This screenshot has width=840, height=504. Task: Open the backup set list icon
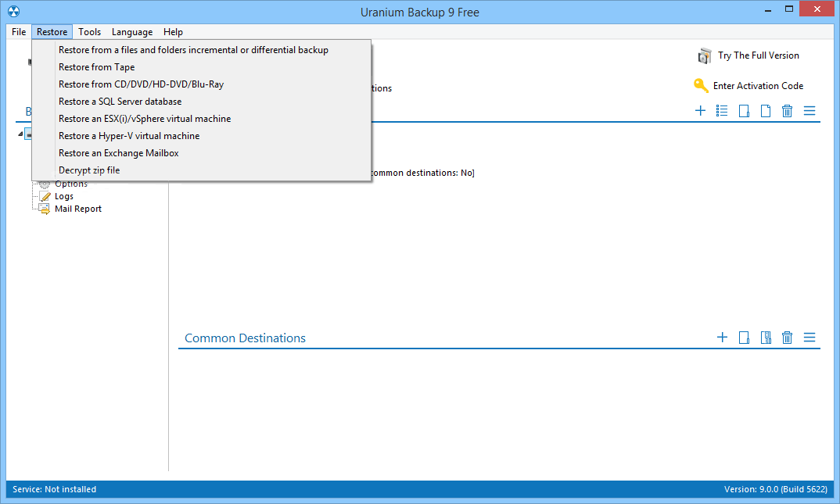(x=722, y=110)
